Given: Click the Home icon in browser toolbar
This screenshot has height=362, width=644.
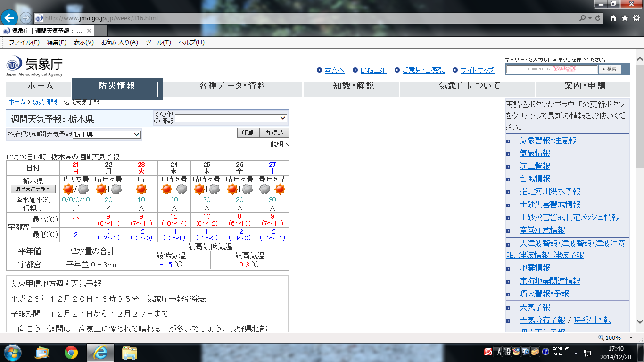Looking at the screenshot, I should pyautogui.click(x=613, y=18).
